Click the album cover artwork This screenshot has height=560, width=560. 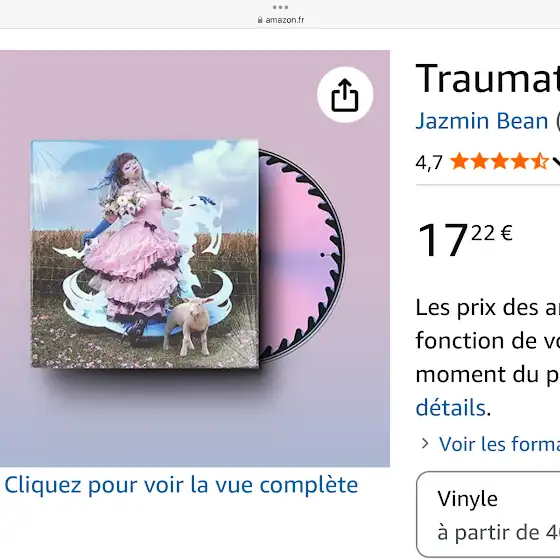[x=145, y=254]
